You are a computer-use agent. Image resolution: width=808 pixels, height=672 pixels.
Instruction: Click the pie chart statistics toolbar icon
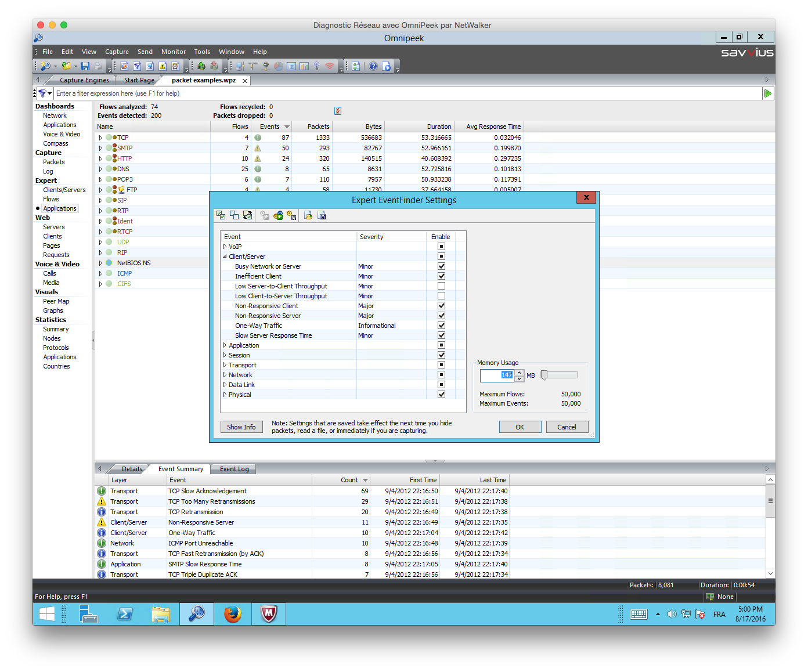point(279,66)
